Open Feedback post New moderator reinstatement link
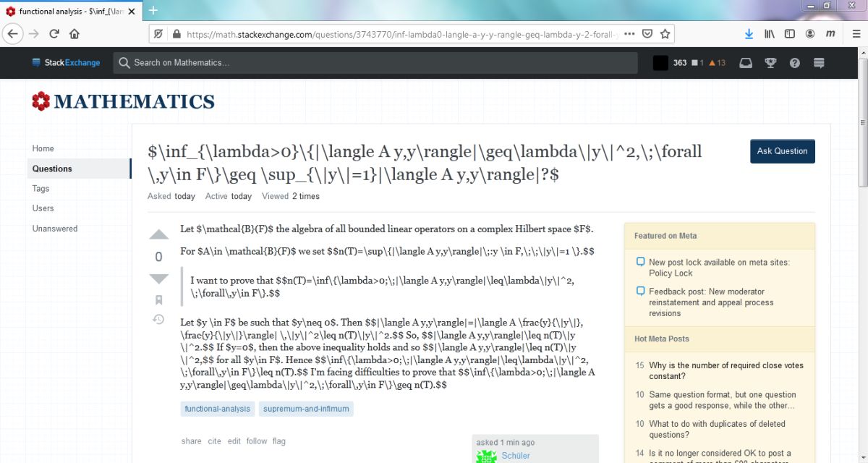 (x=711, y=302)
